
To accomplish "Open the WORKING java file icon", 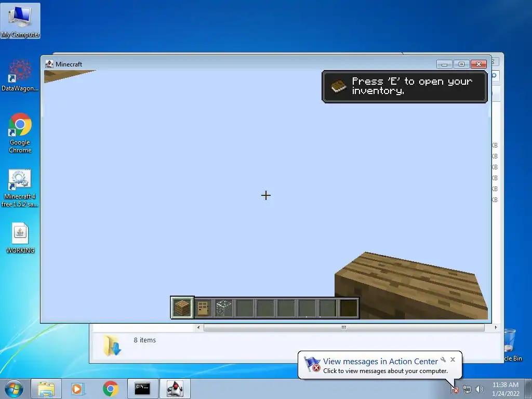I will point(20,238).
